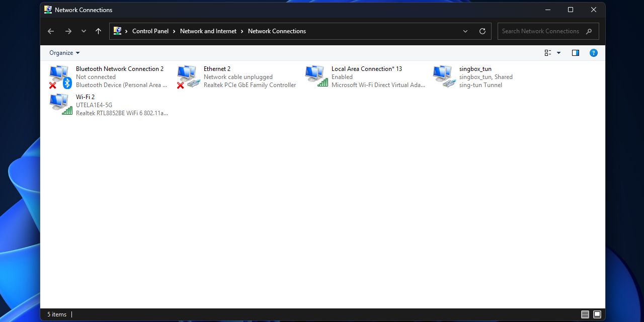Select the Ethernet 2 adapter icon
Viewport: 644px width, 322px height.
[x=188, y=76]
